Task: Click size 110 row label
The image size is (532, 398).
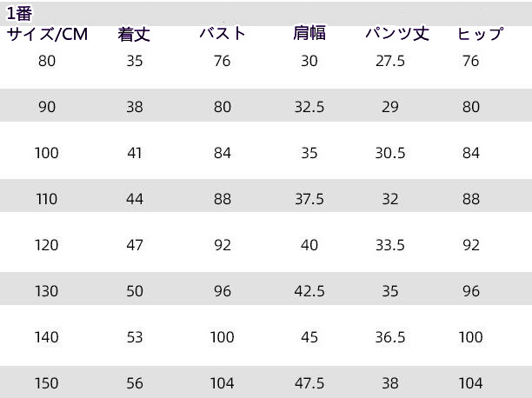Action: pos(47,199)
